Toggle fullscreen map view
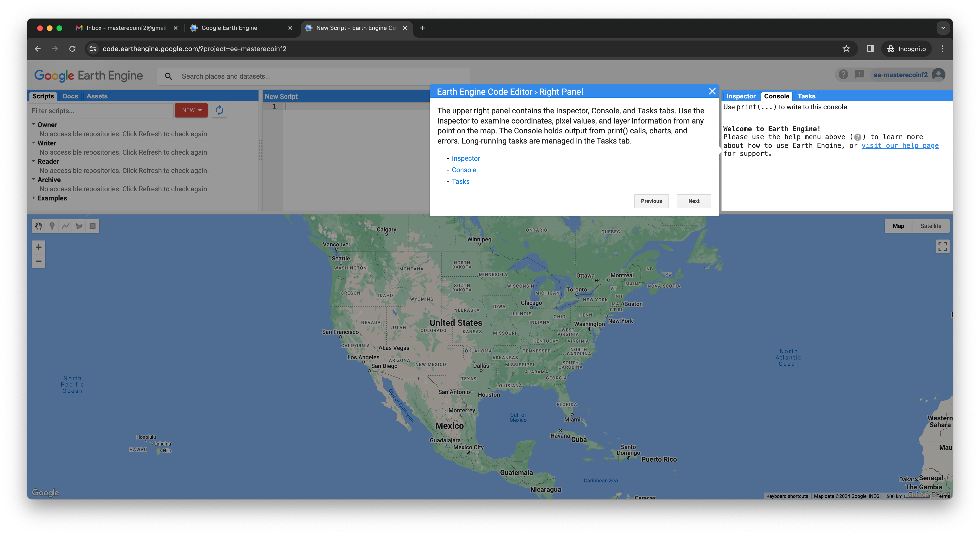 click(x=942, y=246)
